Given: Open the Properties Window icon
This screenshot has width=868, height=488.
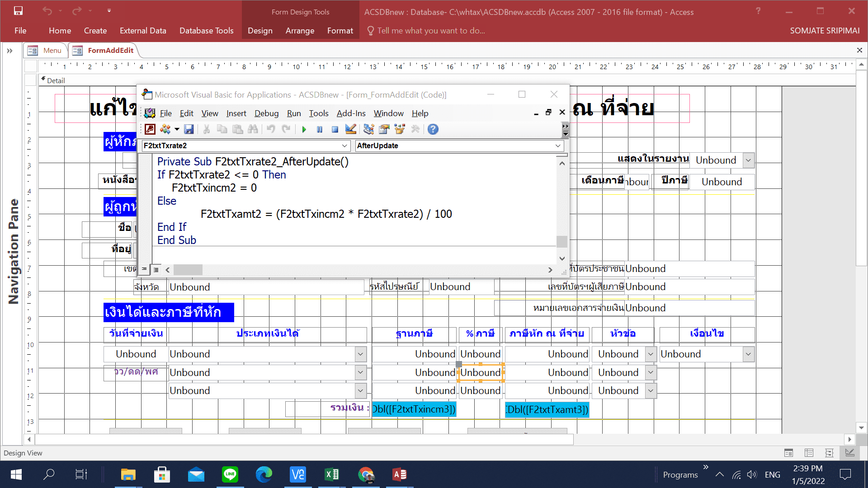Looking at the screenshot, I should 384,129.
